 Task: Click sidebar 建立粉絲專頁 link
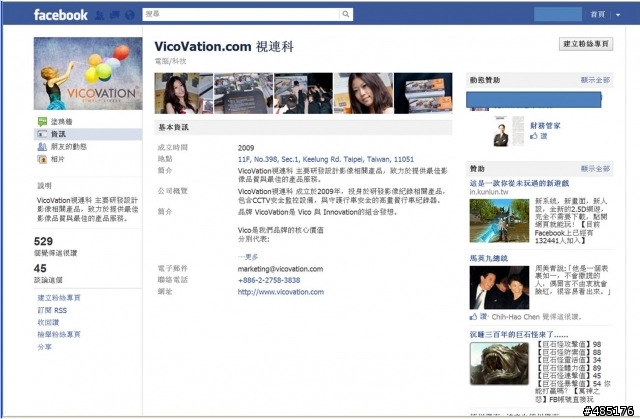click(59, 298)
